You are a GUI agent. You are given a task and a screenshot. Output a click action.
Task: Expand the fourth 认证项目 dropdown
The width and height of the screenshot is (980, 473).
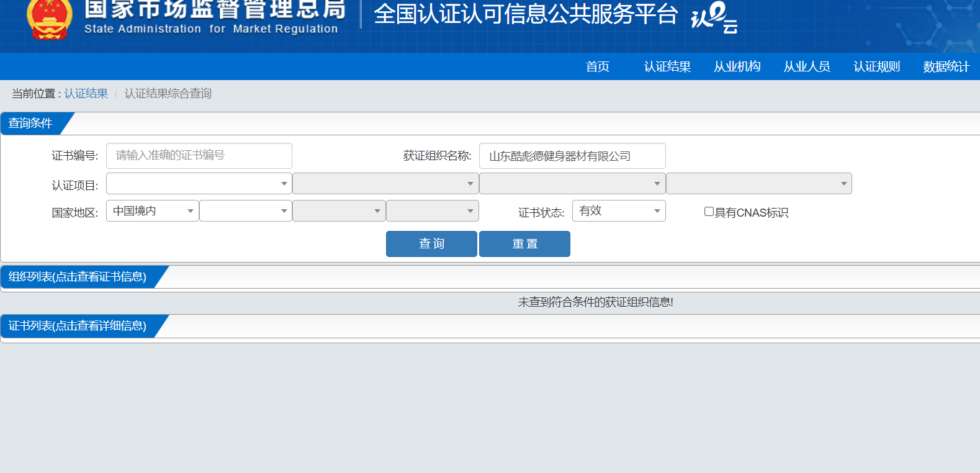759,184
